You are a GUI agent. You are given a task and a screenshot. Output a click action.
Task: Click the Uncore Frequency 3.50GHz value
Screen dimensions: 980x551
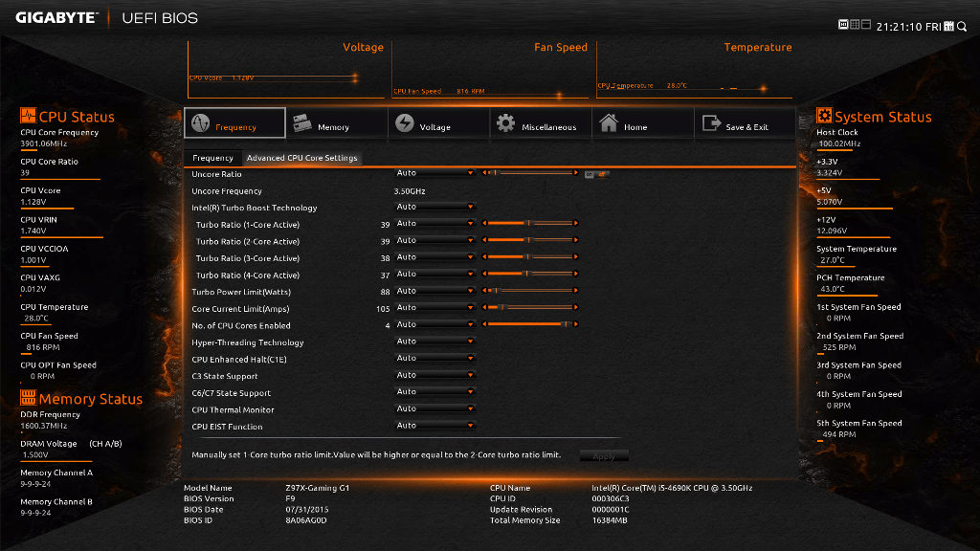coord(410,191)
